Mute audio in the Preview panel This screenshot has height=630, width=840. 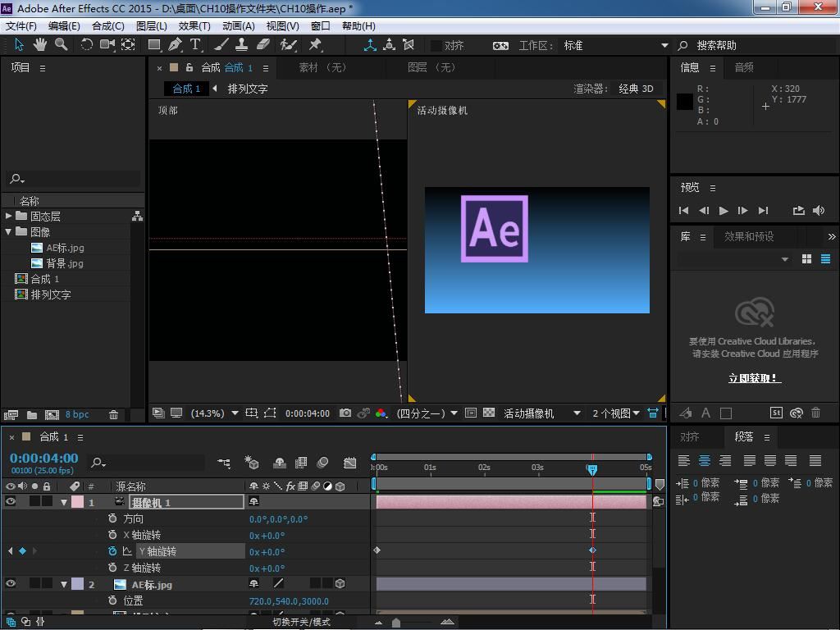[x=819, y=211]
